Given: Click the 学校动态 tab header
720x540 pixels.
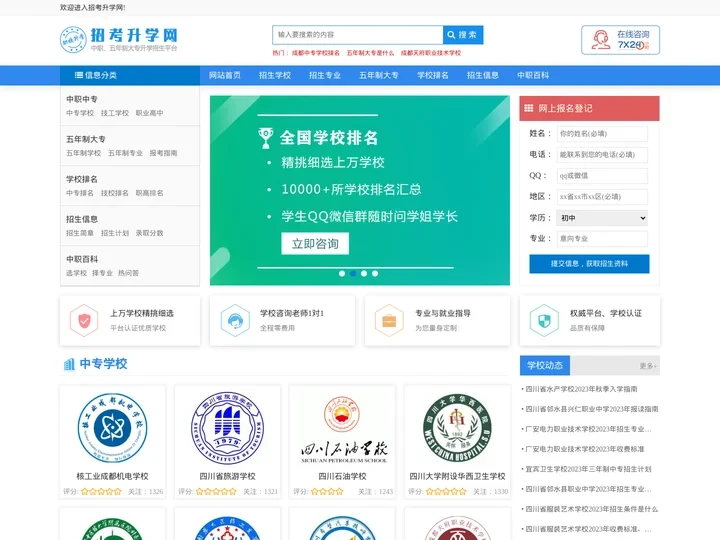Looking at the screenshot, I should click(x=545, y=366).
